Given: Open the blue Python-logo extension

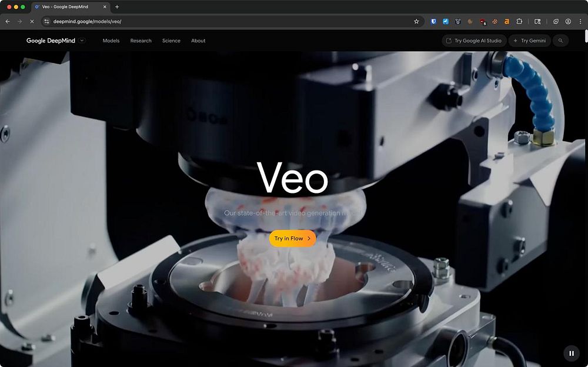Looking at the screenshot, I should [446, 21].
